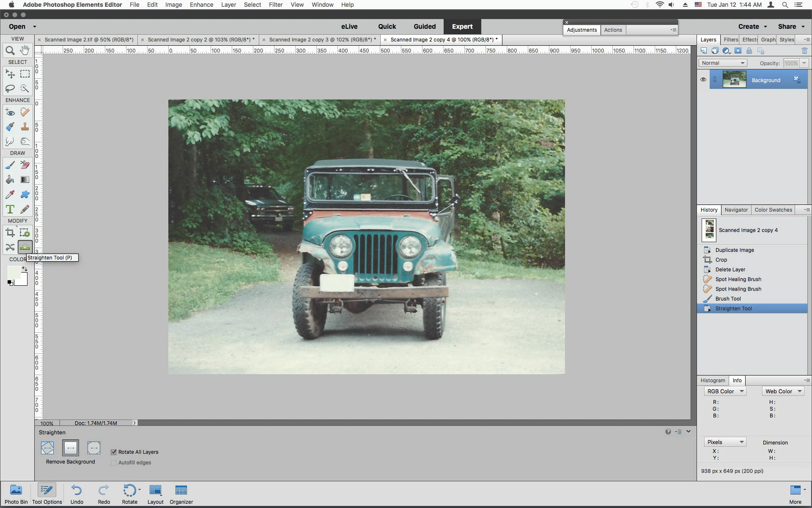812x508 pixels.
Task: Select the Red Eye Removal tool
Action: click(x=10, y=112)
